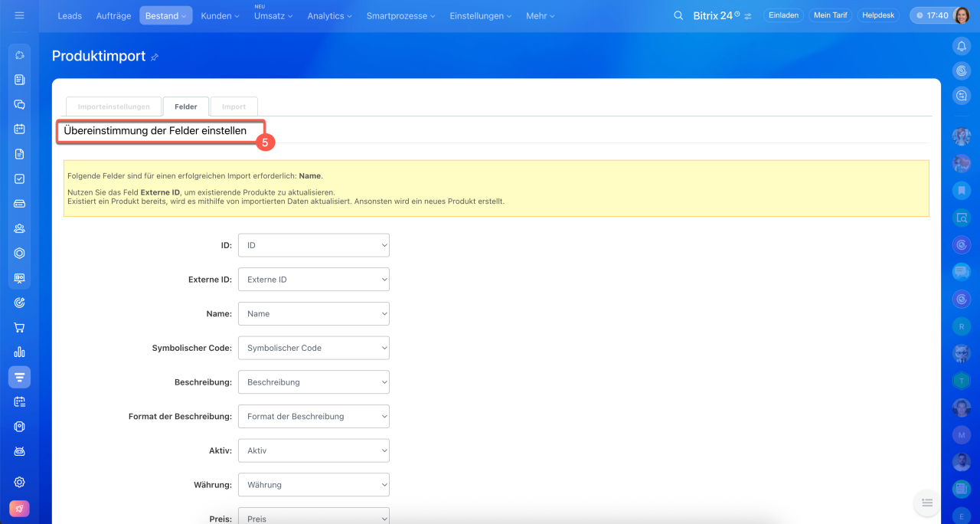Open the settings gear in left sidebar
The height and width of the screenshot is (524, 980).
(x=20, y=482)
